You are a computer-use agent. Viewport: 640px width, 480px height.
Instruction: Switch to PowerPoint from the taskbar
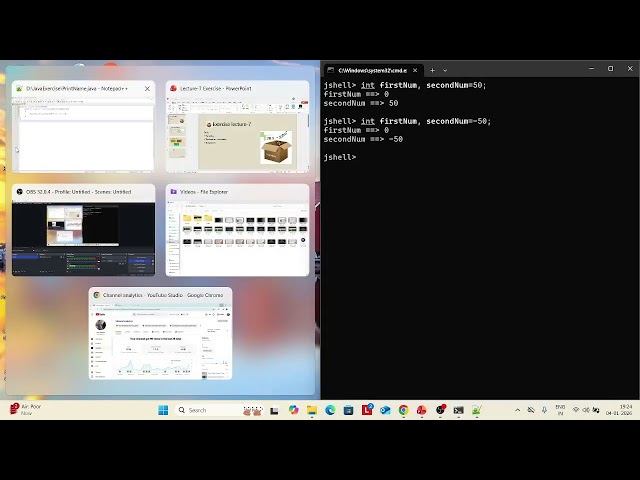(422, 410)
